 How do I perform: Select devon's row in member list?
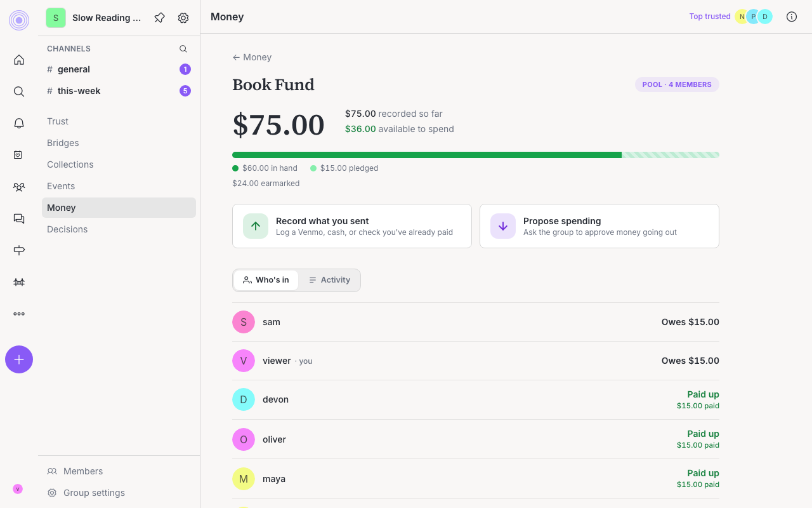[x=476, y=399]
